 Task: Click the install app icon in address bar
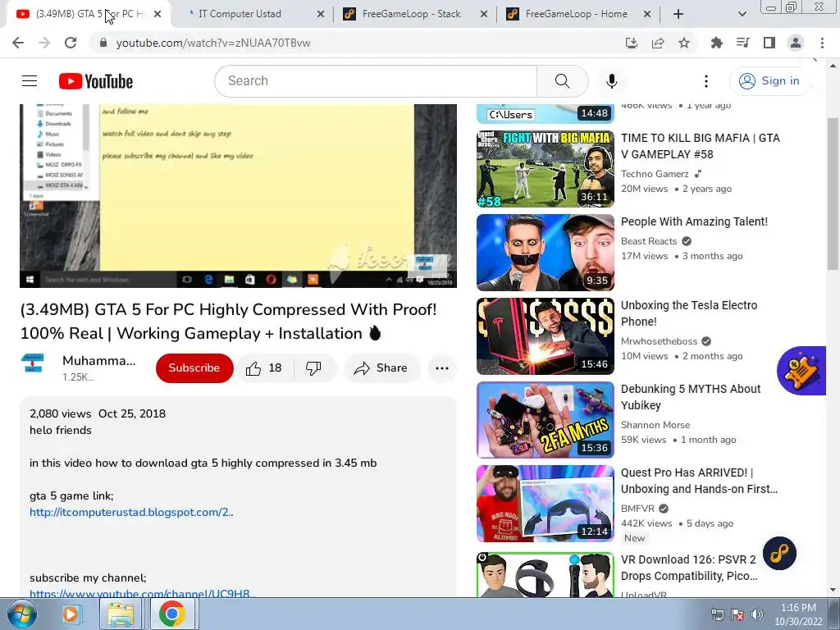(x=632, y=43)
